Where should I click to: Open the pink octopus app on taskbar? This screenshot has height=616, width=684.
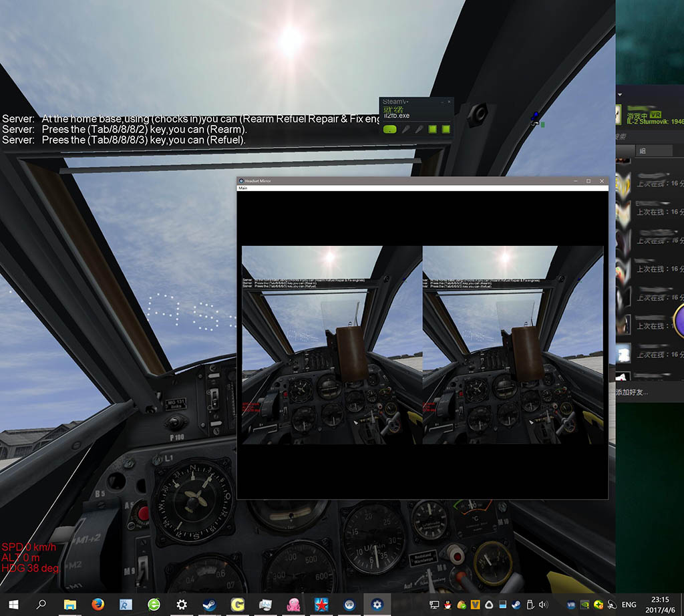293,605
